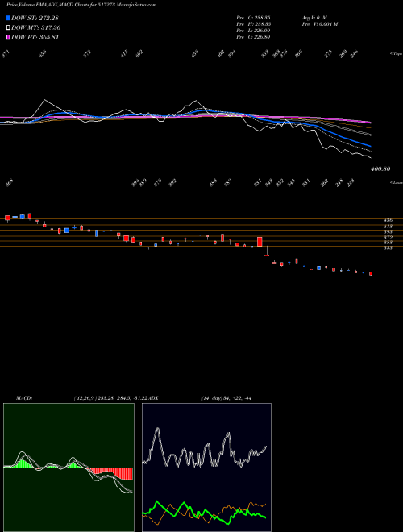The width and height of the screenshot is (403, 532).
Task: Click the 372 level label
Action: [388, 238]
